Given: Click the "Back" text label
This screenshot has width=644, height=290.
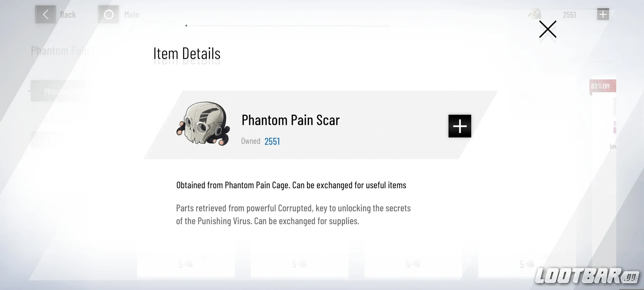Looking at the screenshot, I should 67,14.
